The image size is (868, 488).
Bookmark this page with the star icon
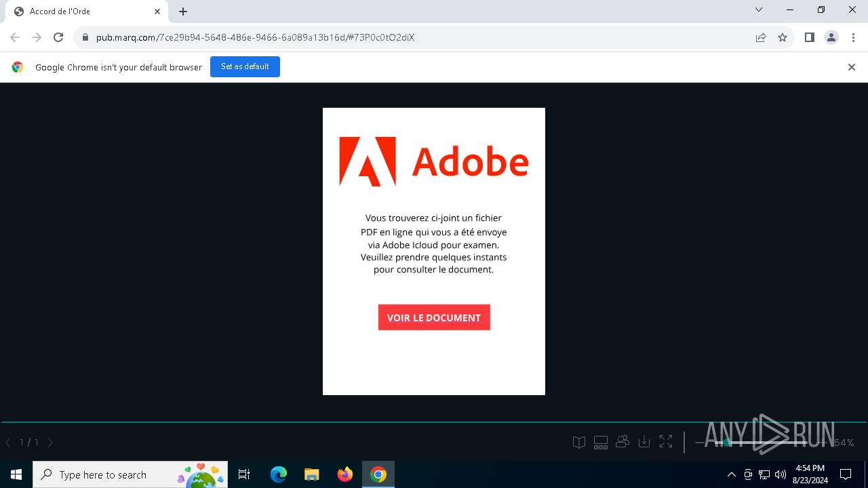[x=783, y=37]
